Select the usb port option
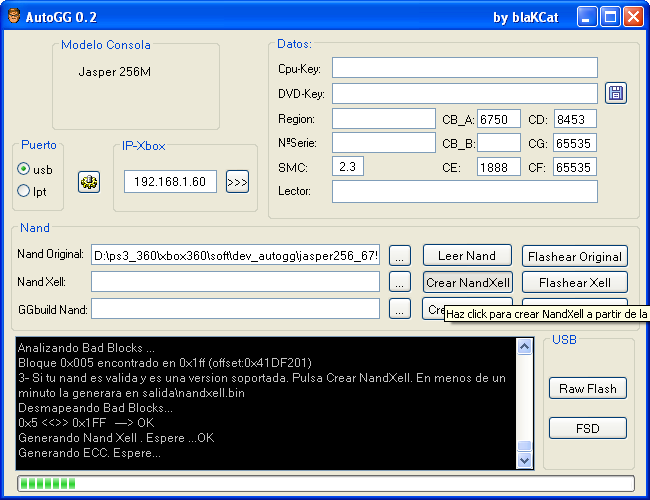This screenshot has width=650, height=500. 24,169
